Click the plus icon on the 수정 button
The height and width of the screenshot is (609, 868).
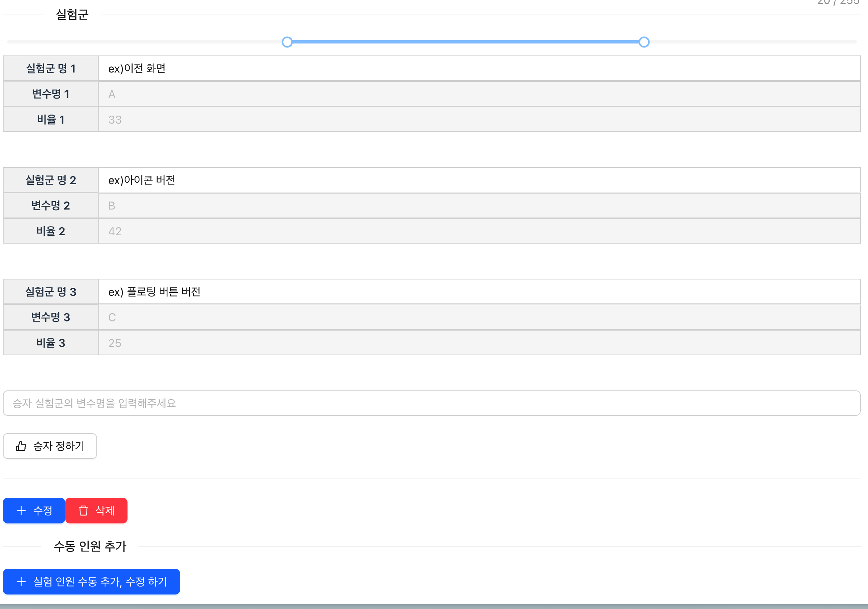(x=21, y=511)
